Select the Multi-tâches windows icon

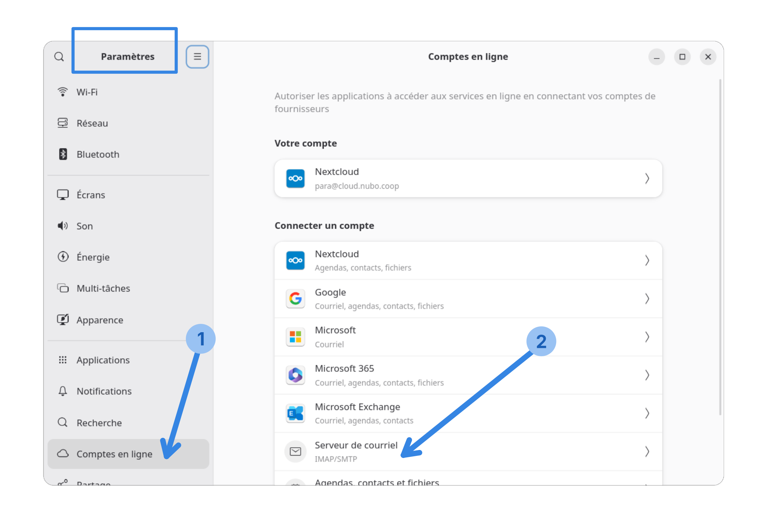[x=63, y=288]
